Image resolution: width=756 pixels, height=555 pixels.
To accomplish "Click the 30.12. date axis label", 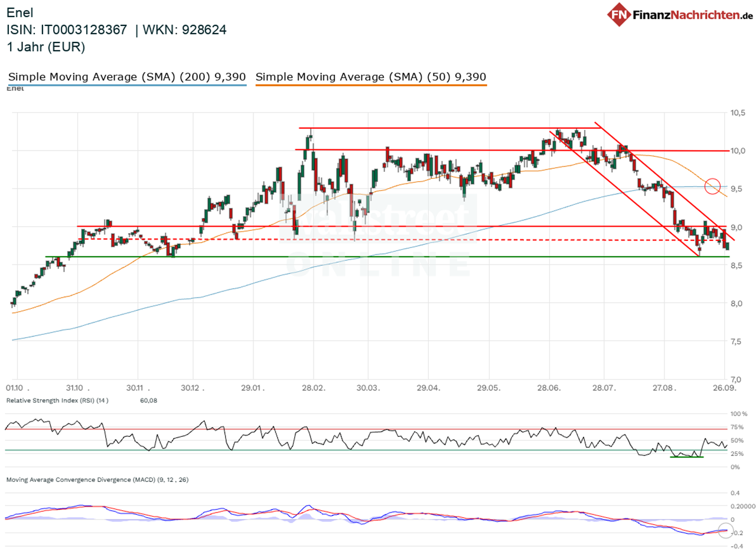I will coord(193,389).
